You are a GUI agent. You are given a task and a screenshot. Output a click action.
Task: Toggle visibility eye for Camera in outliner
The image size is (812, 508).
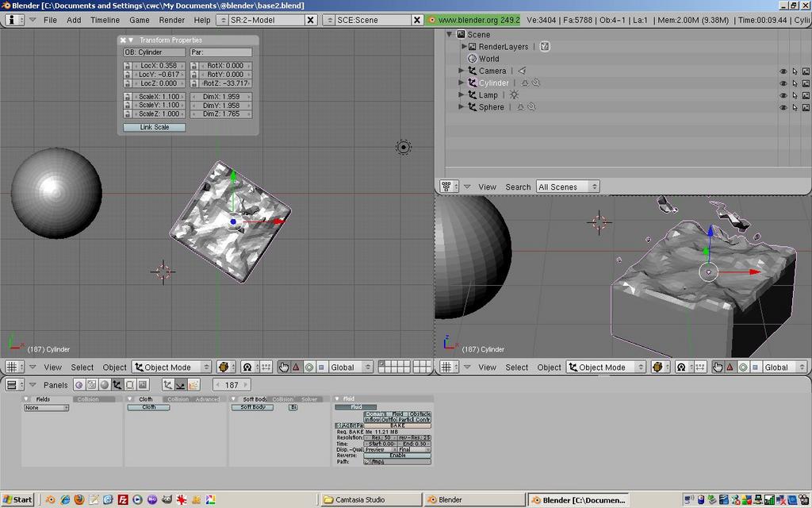pos(783,71)
